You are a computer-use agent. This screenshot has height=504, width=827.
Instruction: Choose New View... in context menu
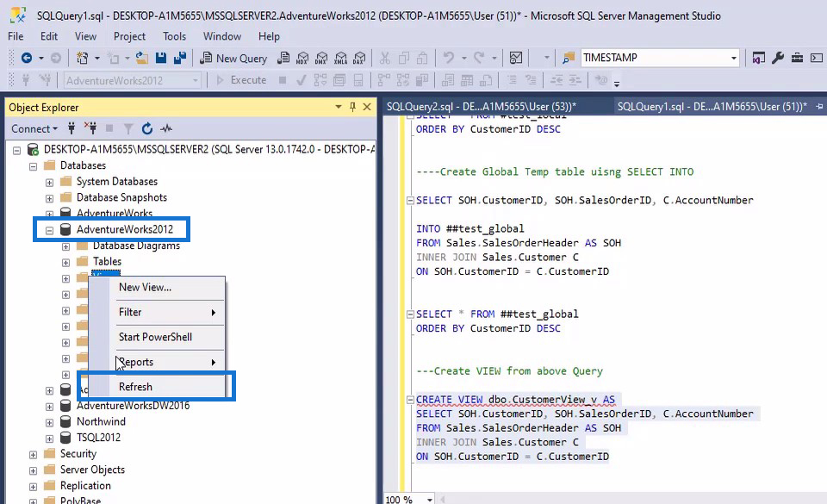click(145, 287)
